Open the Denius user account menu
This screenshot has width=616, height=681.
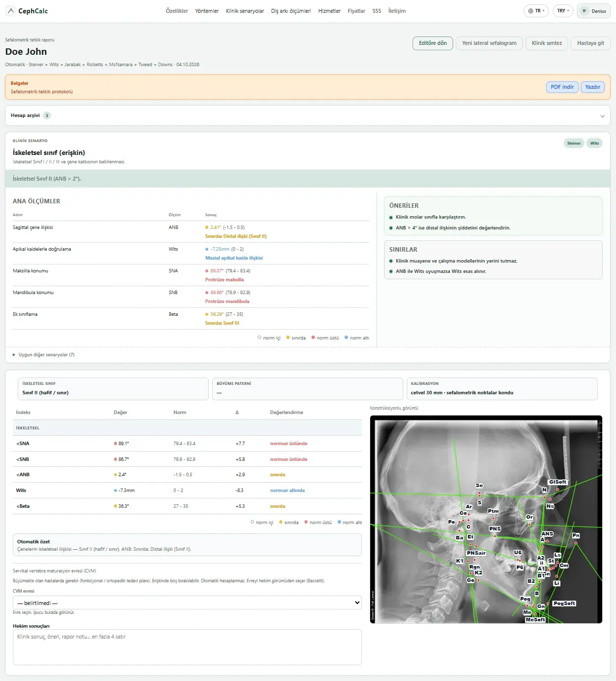point(594,11)
